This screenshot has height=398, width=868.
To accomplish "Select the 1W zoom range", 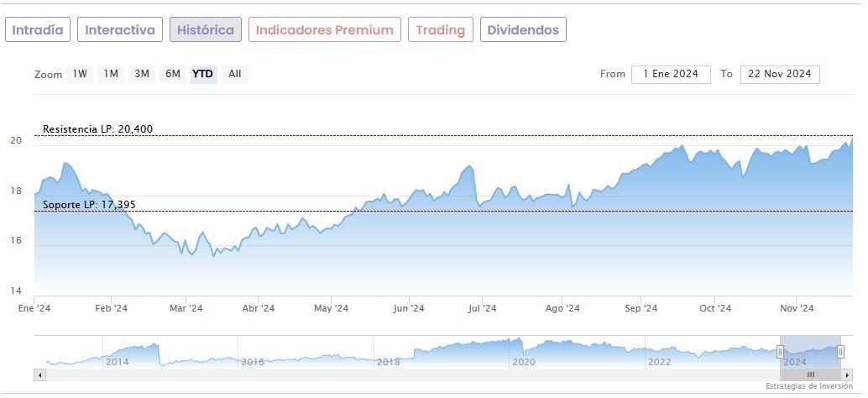I will (x=80, y=74).
